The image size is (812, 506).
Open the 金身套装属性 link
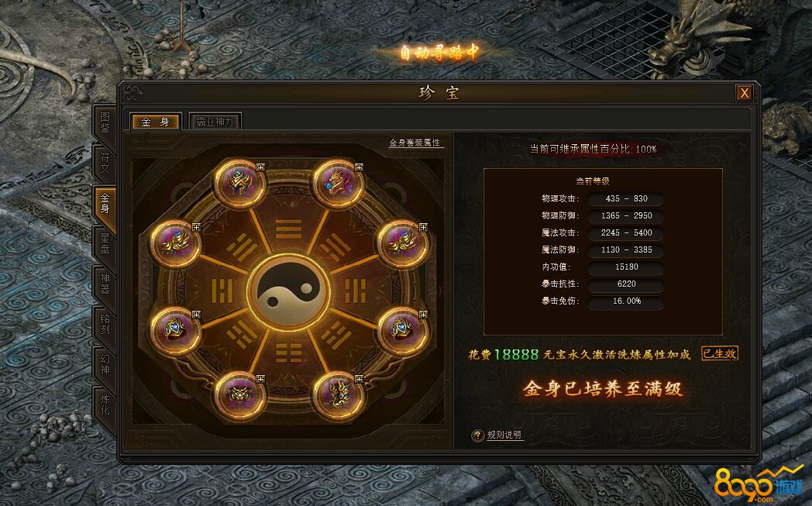(415, 143)
